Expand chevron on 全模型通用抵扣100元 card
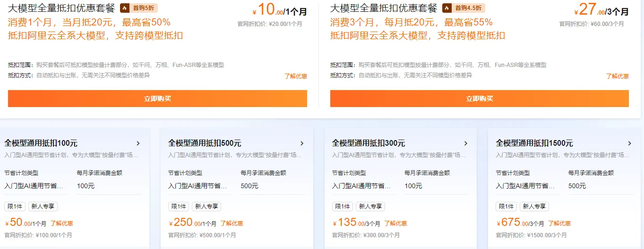 coord(138,143)
